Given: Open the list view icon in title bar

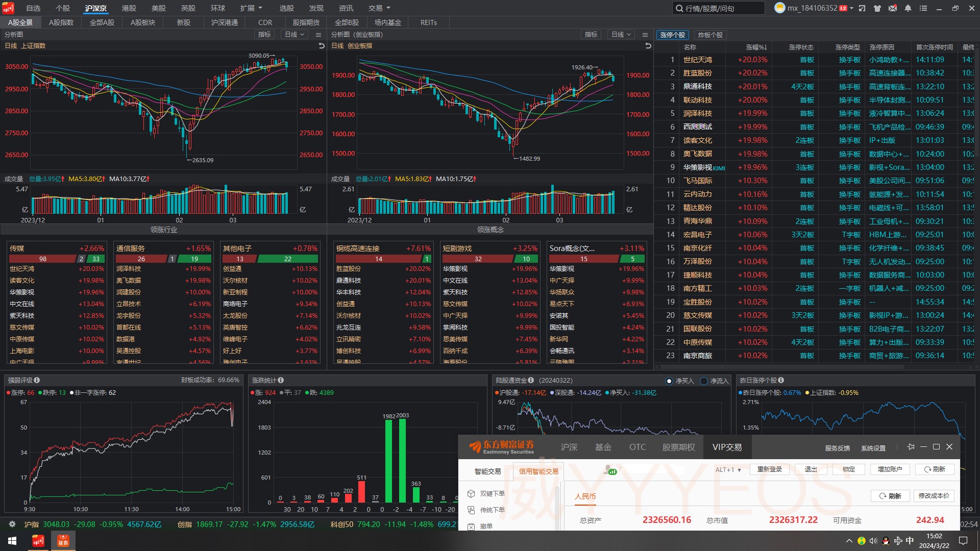Looking at the screenshot, I should [923, 8].
